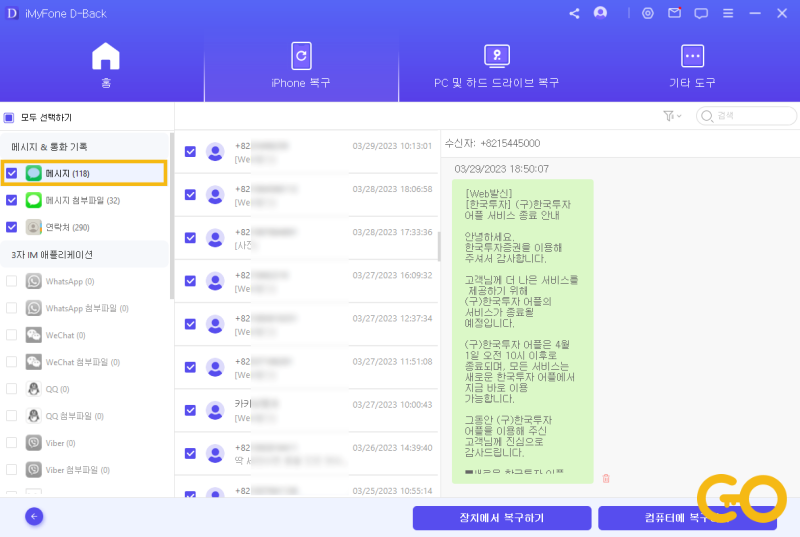Check the WhatsApp (0) checkbox

point(11,281)
